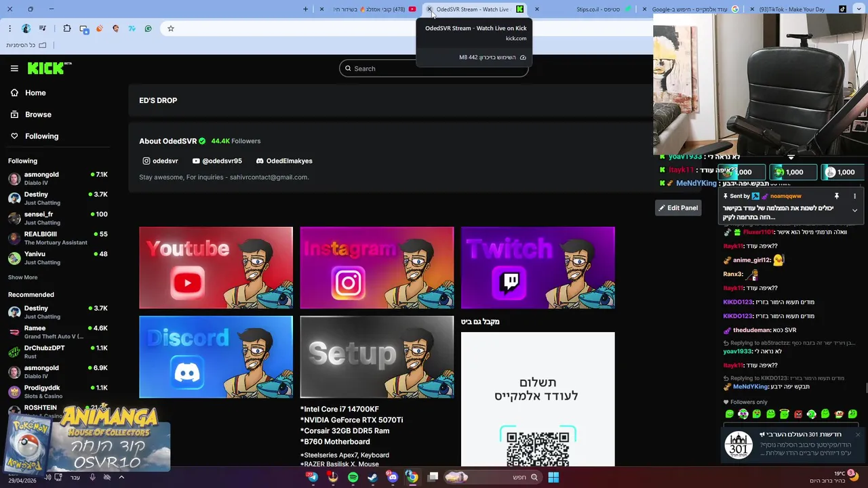The image size is (868, 488).
Task: Click the microphone tray icon
Action: pos(92,477)
